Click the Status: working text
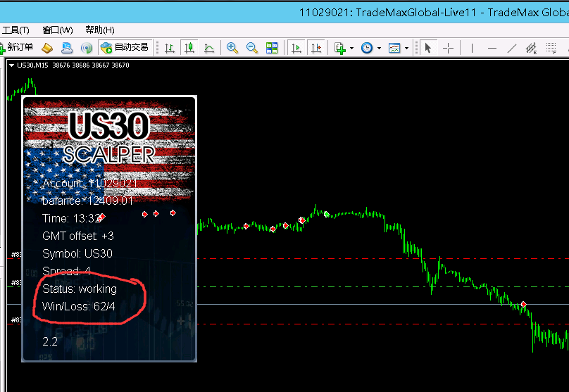The width and height of the screenshot is (569, 392). tap(80, 289)
